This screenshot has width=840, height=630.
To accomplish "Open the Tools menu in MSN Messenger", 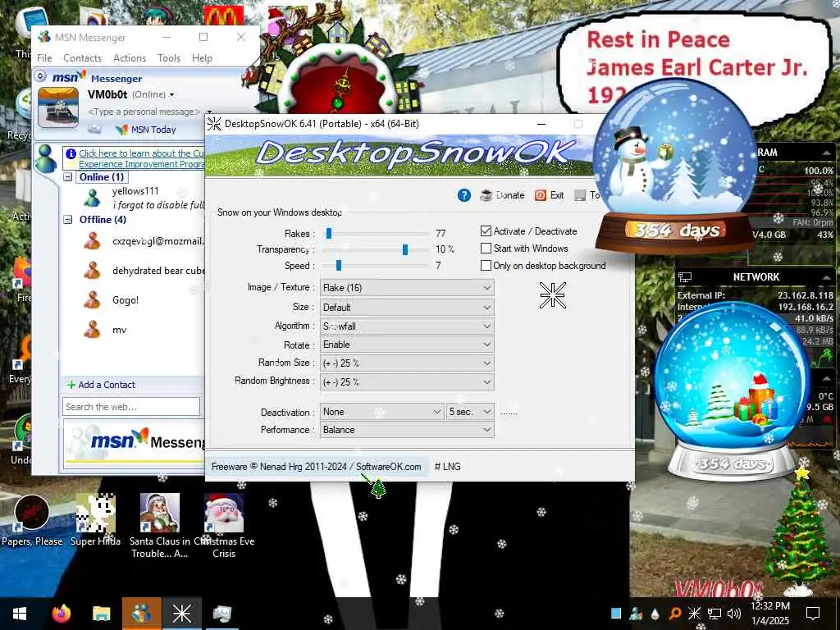I will [x=169, y=58].
